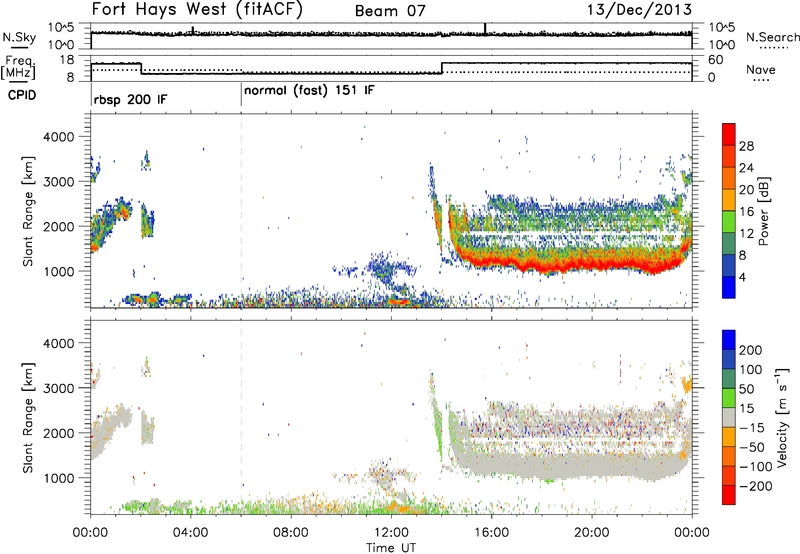Click the velocity panel 'Slant Range [km]' label
This screenshot has width=800, height=554.
point(28,418)
